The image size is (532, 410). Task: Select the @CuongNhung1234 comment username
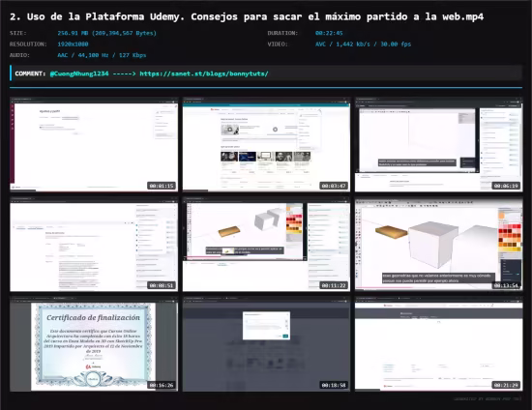click(79, 73)
